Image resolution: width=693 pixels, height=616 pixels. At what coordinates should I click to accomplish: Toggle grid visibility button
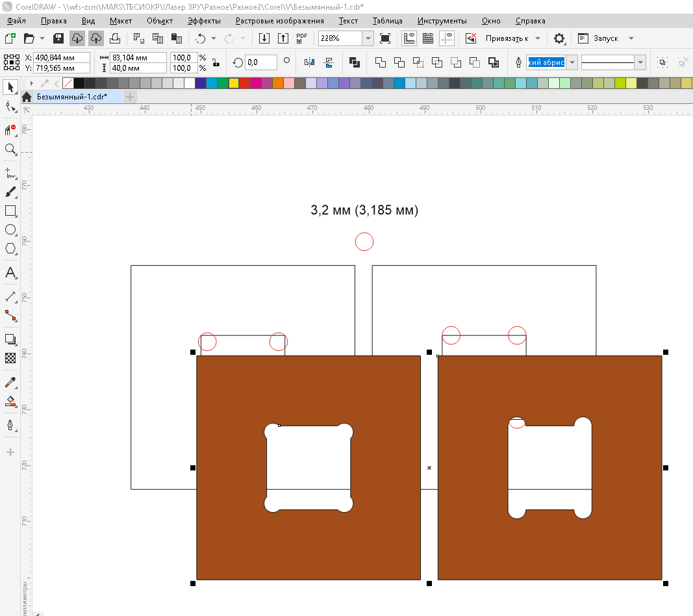(427, 38)
